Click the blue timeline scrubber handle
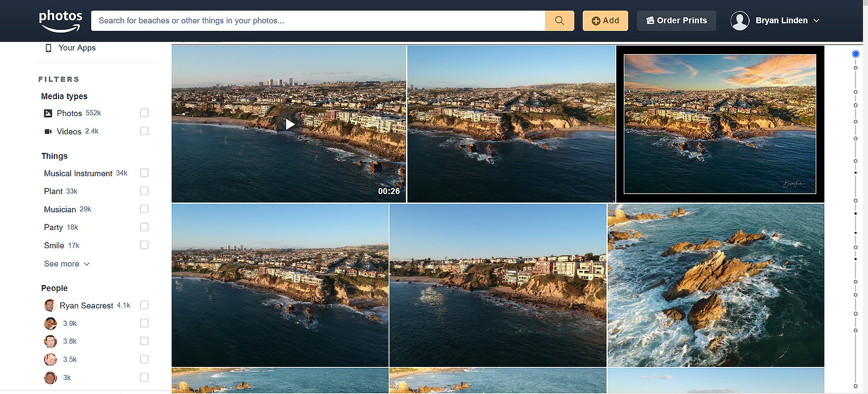 pyautogui.click(x=856, y=54)
